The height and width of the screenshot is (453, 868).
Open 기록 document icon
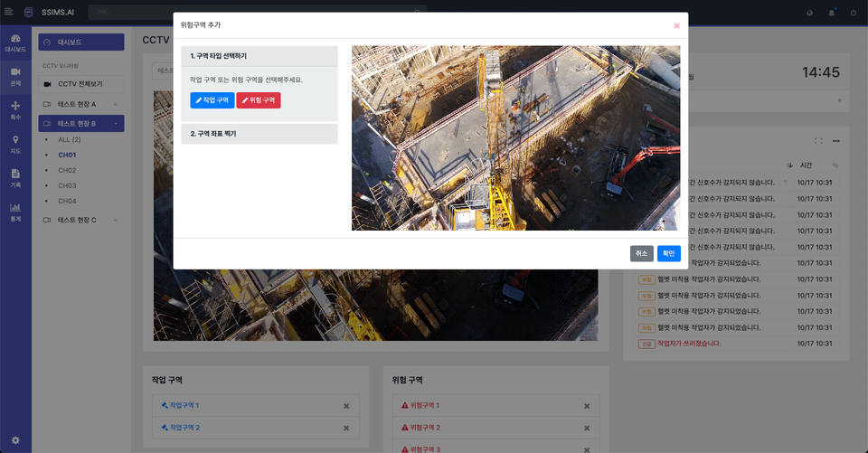click(15, 178)
